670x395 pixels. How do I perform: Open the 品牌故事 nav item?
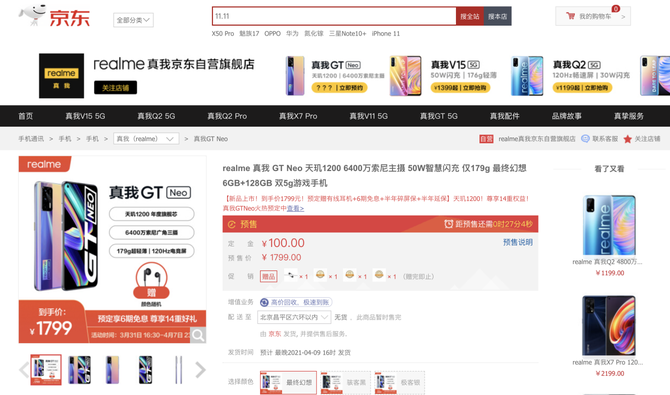pos(567,116)
